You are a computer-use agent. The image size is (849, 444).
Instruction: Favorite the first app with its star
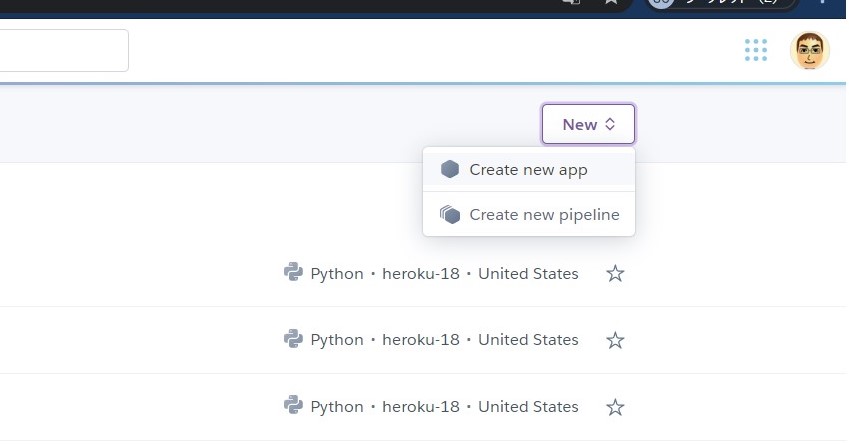(615, 273)
